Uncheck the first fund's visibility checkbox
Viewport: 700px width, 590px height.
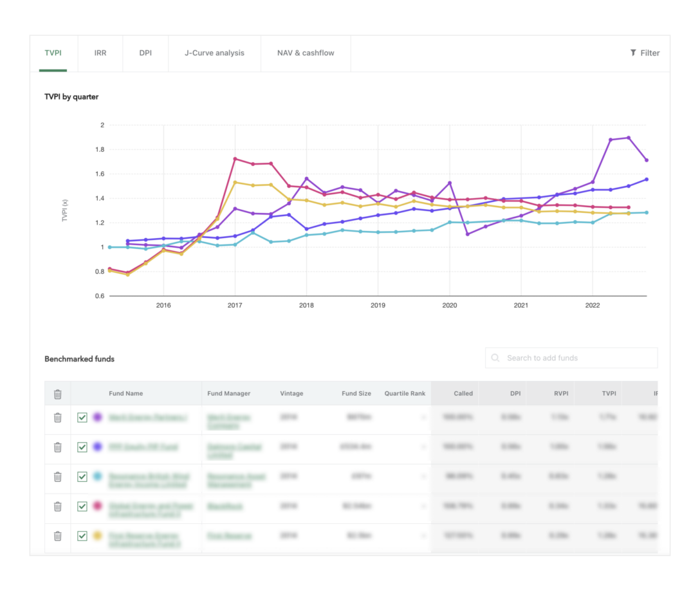click(82, 417)
